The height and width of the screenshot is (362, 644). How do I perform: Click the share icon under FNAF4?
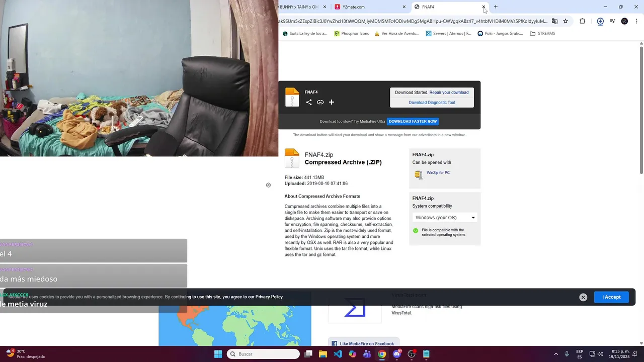(x=309, y=102)
